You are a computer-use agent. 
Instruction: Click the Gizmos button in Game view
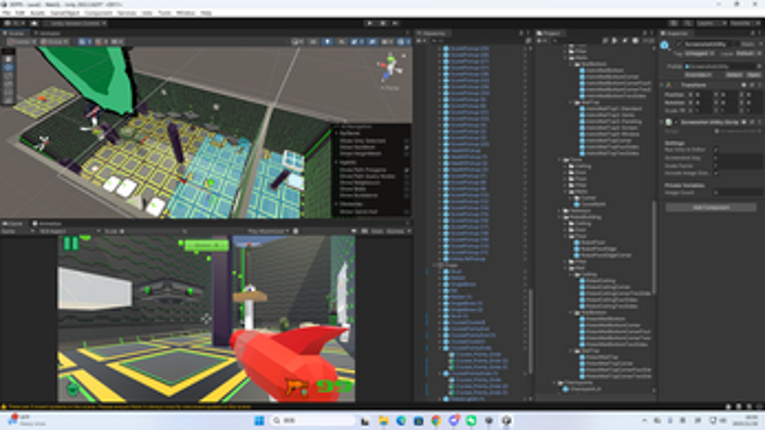coord(397,231)
